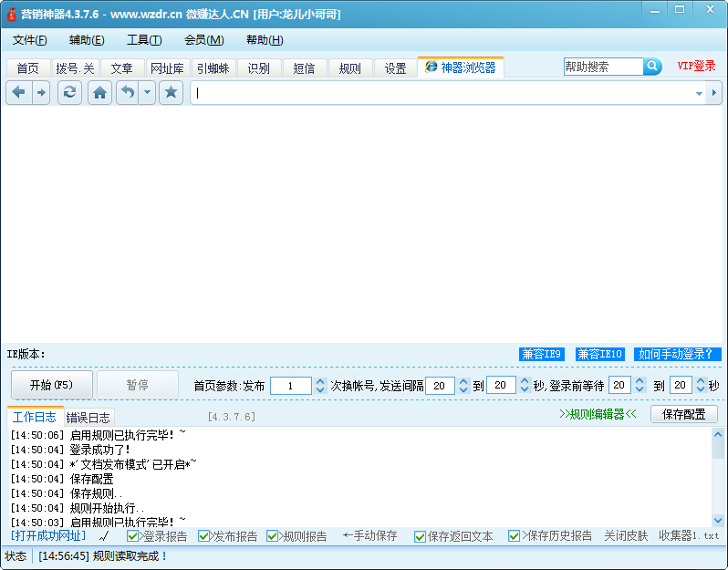Click into the browser address field
Viewport: 728px width, 570px height.
(x=443, y=93)
